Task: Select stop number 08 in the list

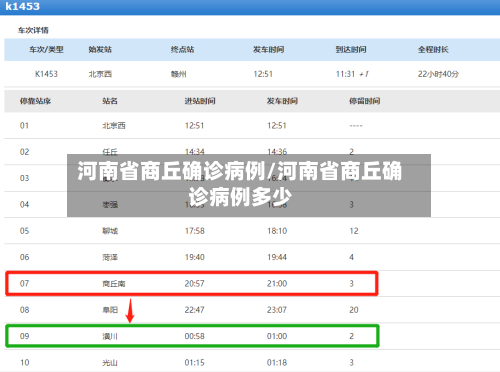Action: point(24,310)
